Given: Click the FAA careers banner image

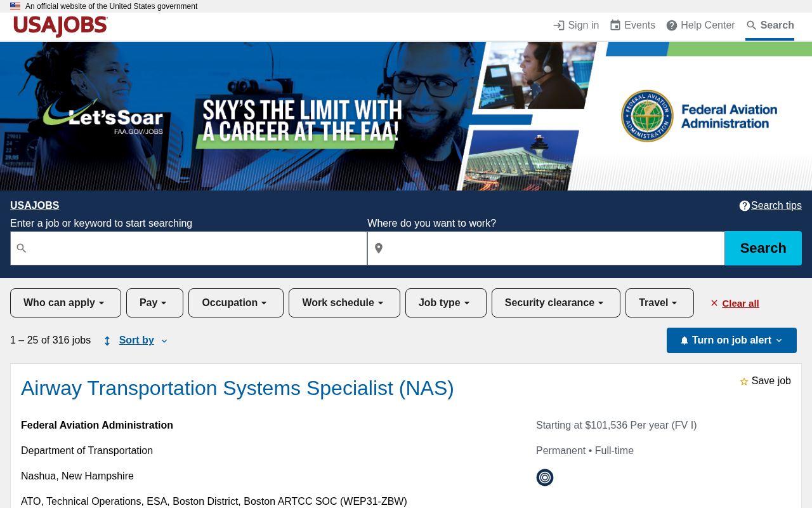Looking at the screenshot, I should 406,116.
